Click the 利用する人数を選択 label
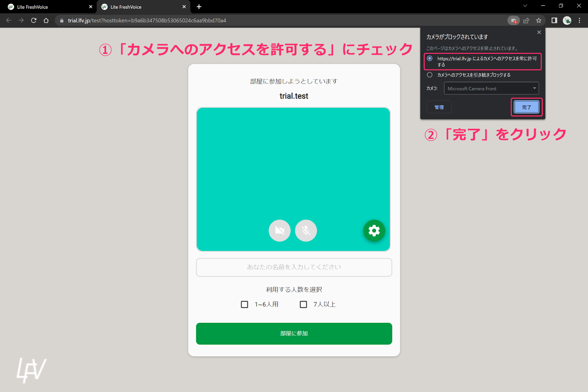Image resolution: width=588 pixels, height=392 pixels. pos(294,289)
